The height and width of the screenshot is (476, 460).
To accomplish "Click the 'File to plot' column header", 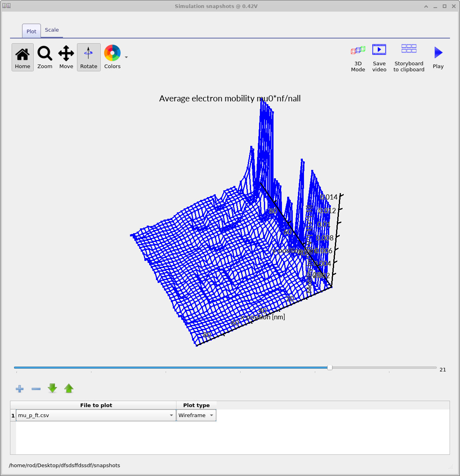I will [96, 405].
